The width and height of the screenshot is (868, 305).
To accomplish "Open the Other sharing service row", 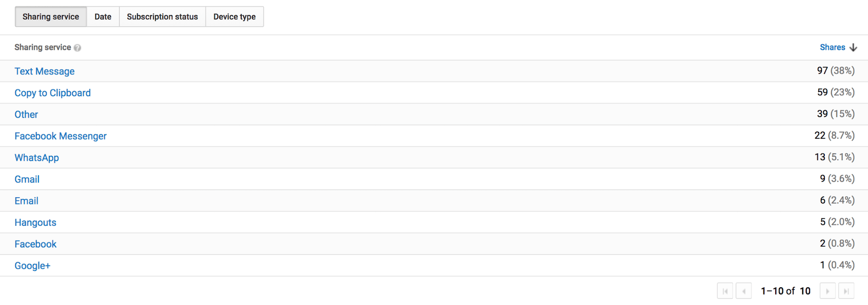I will 26,114.
